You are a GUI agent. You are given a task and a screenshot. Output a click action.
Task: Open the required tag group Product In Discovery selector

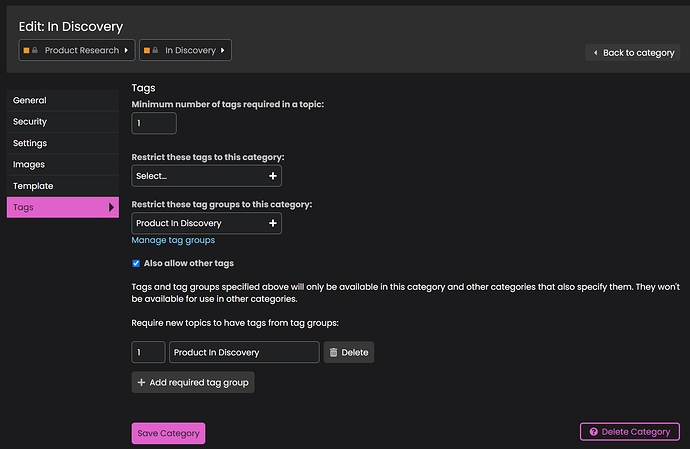pos(244,352)
